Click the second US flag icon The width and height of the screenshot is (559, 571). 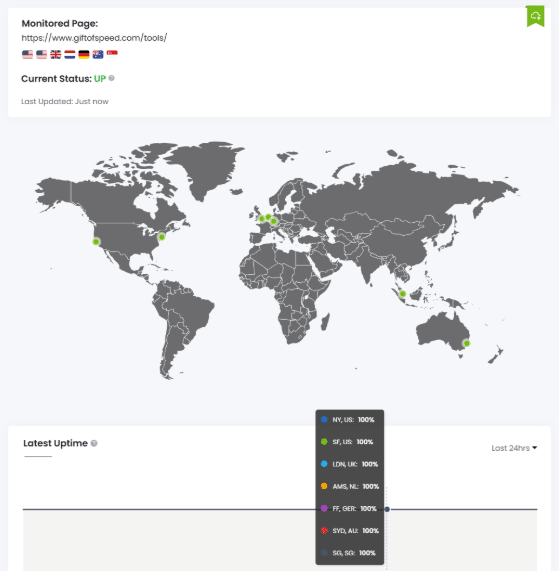click(x=42, y=55)
